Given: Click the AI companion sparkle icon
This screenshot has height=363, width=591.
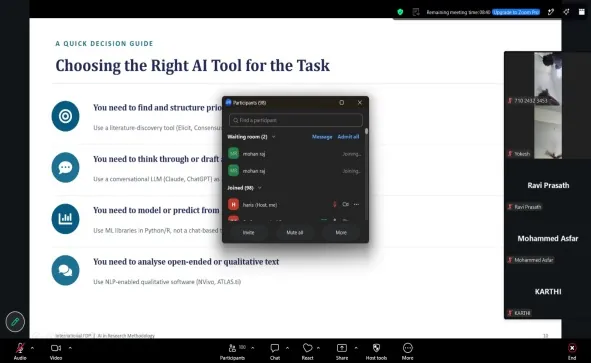Looking at the screenshot, I should tap(566, 12).
